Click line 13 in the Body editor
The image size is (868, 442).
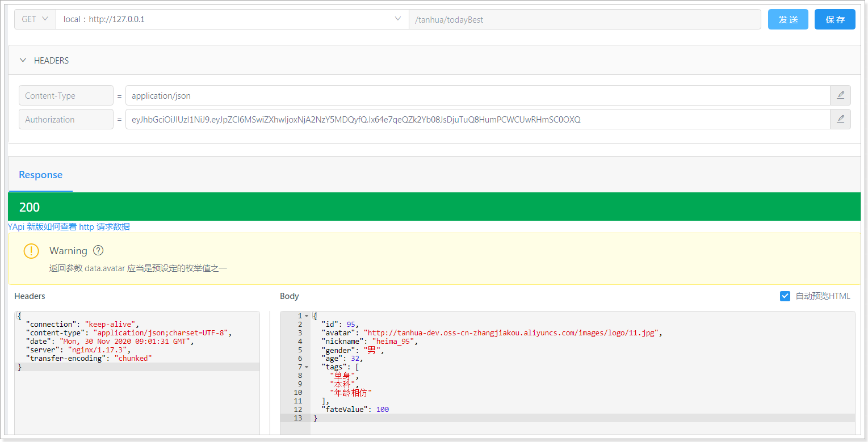click(x=568, y=418)
